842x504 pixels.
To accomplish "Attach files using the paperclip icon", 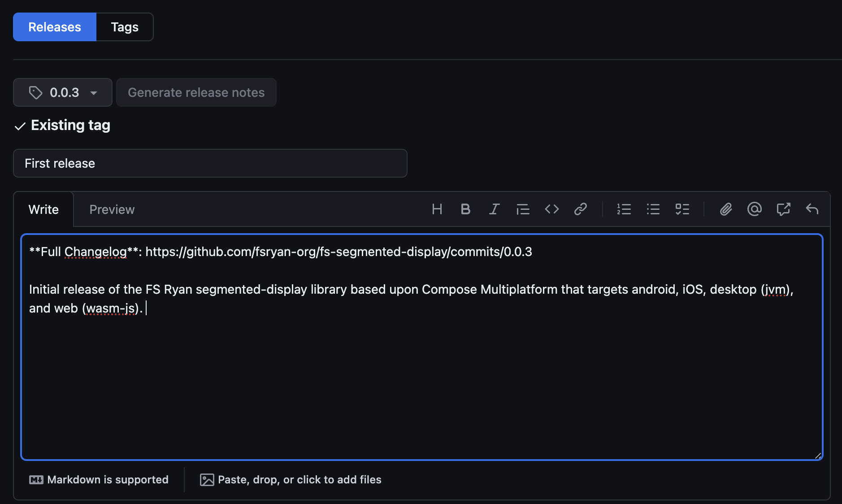I will click(x=726, y=209).
